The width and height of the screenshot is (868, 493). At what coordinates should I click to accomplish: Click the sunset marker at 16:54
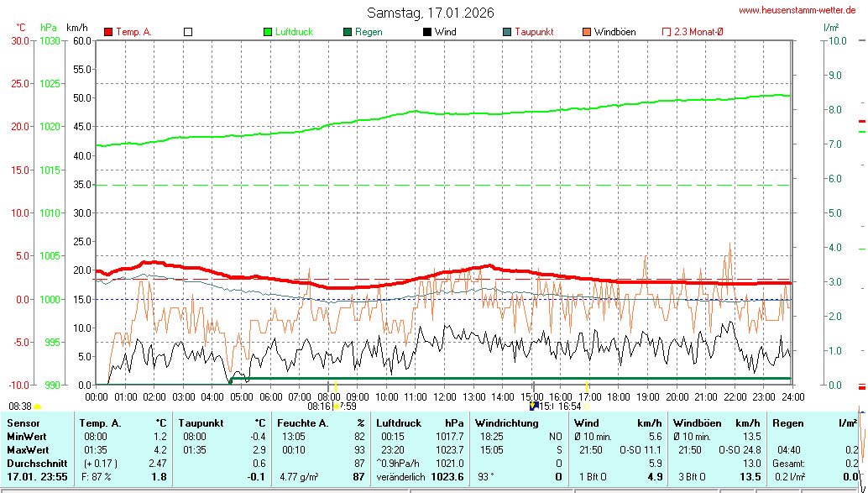[586, 406]
